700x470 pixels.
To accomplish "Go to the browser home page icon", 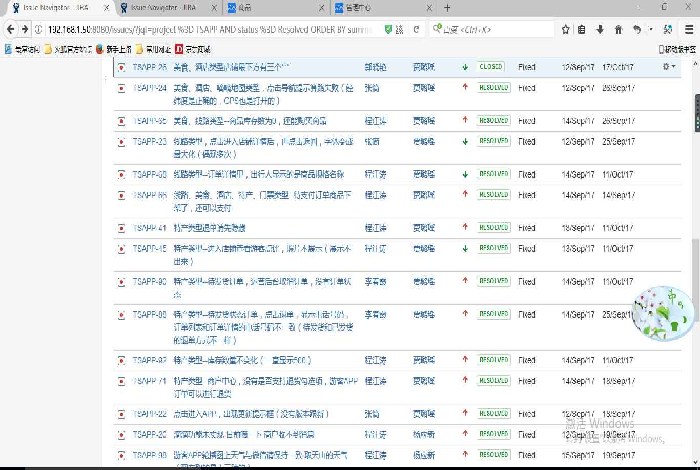I will point(617,29).
